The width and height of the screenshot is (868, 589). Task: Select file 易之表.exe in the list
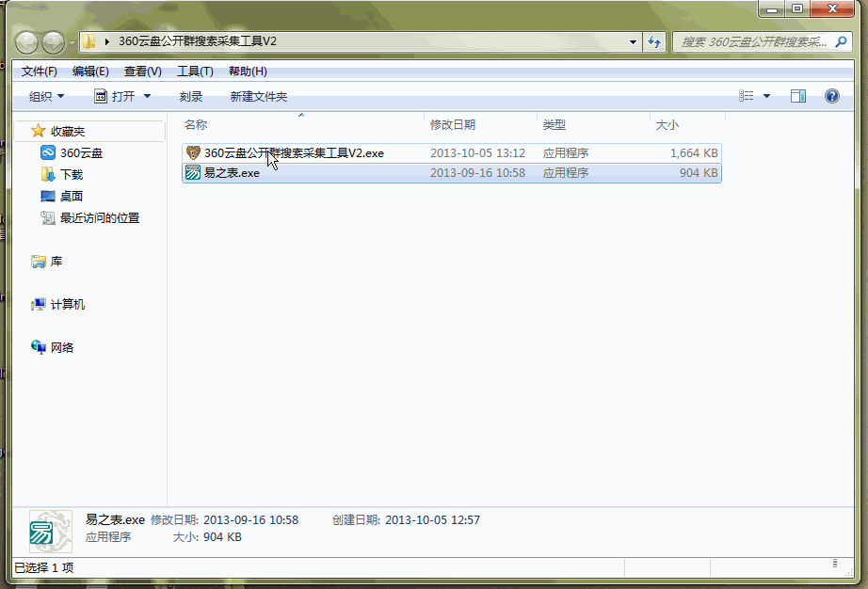tap(452, 173)
